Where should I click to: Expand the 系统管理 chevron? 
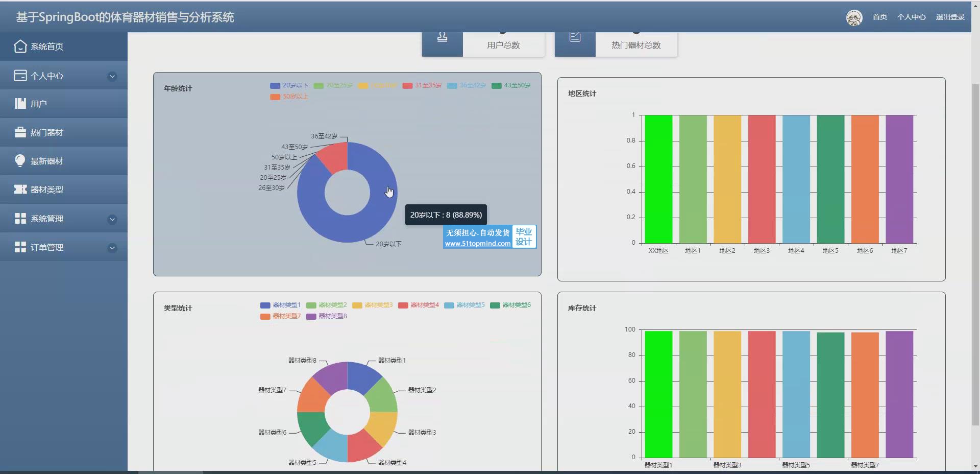pos(112,219)
